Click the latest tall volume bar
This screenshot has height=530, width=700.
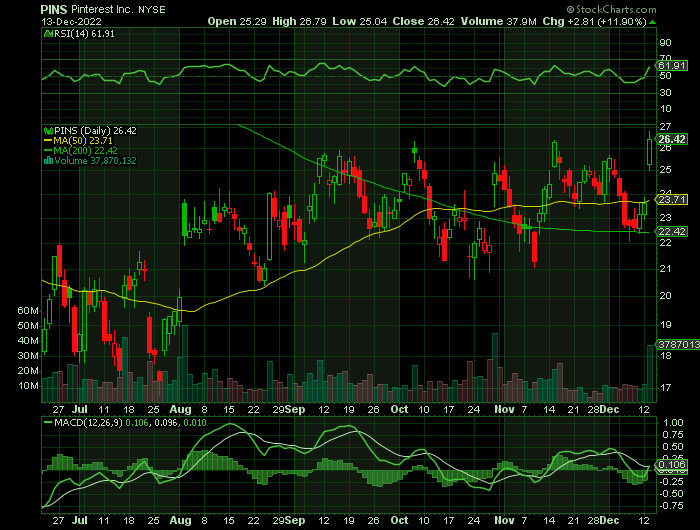(650, 373)
